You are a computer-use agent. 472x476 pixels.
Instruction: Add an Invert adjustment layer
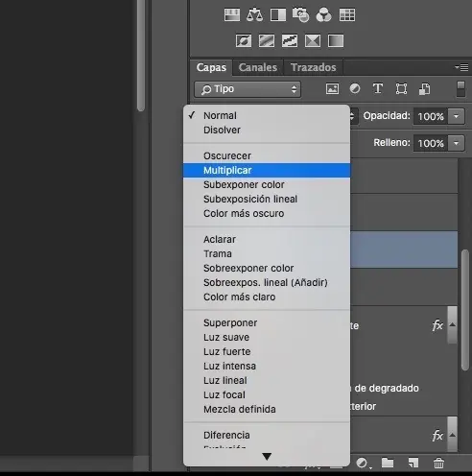point(244,41)
